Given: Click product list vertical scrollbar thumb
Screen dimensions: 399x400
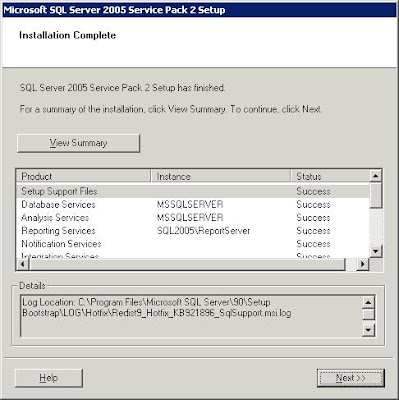Looking at the screenshot, I should (x=376, y=195).
